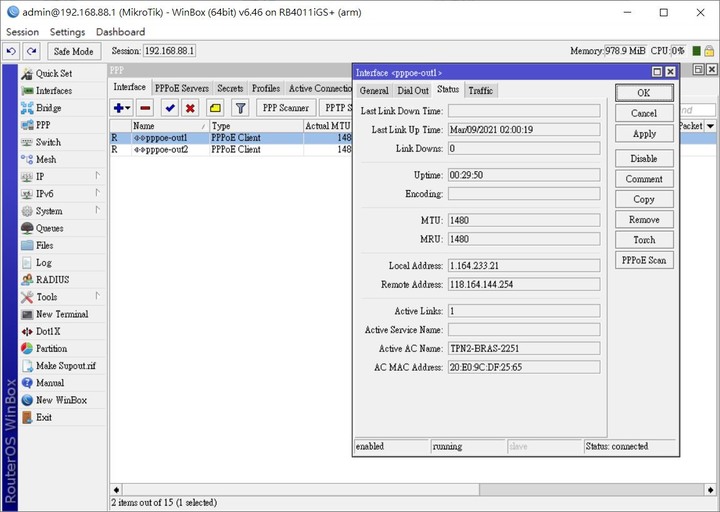Click the Comment button

coord(644,179)
